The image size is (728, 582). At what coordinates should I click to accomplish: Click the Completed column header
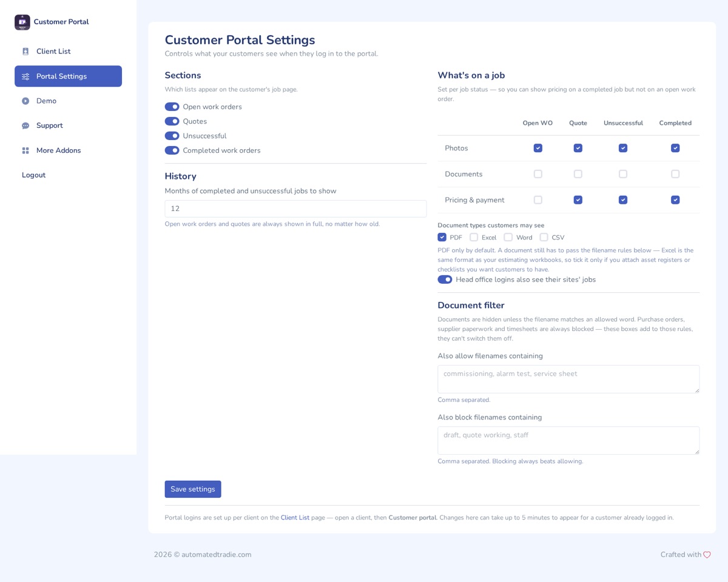[x=675, y=123]
